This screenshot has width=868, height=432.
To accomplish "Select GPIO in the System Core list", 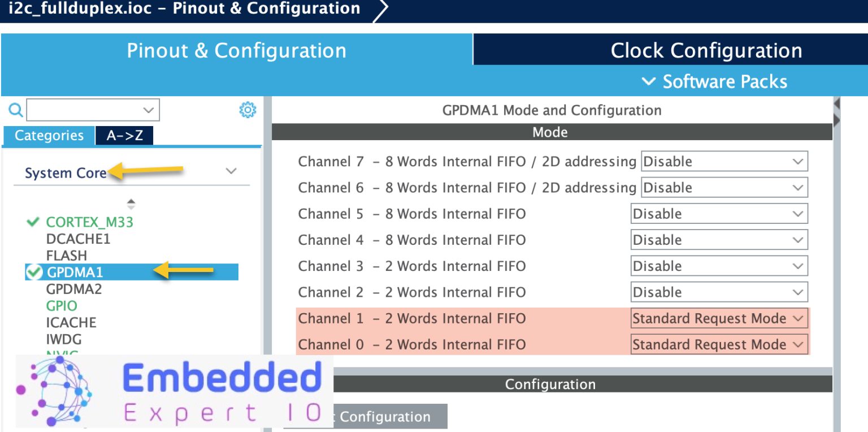I will [x=62, y=306].
